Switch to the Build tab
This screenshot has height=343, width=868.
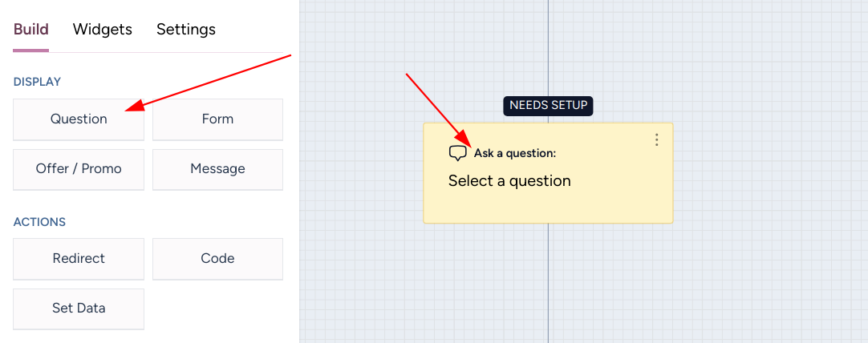[x=31, y=30]
